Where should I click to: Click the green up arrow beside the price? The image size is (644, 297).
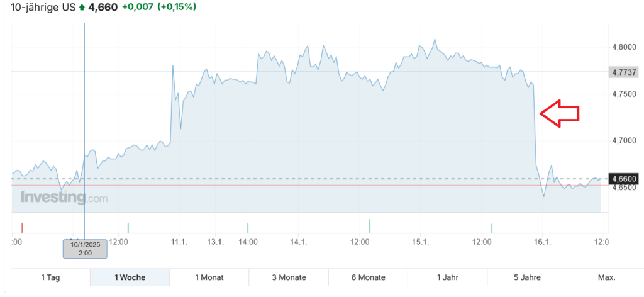(x=82, y=8)
